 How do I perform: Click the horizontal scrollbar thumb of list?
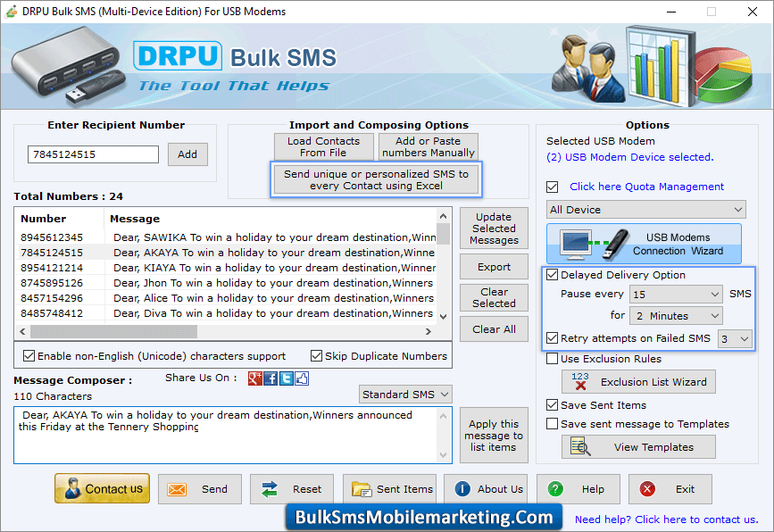click(x=114, y=332)
